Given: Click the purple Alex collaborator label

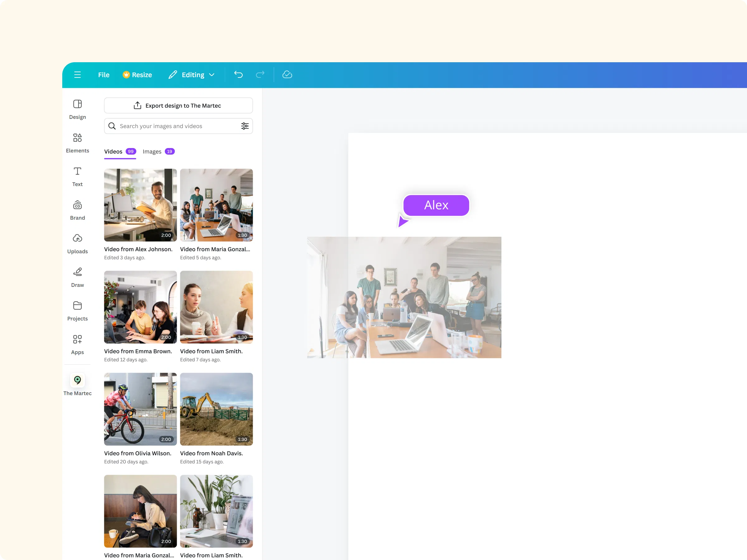Looking at the screenshot, I should point(436,205).
